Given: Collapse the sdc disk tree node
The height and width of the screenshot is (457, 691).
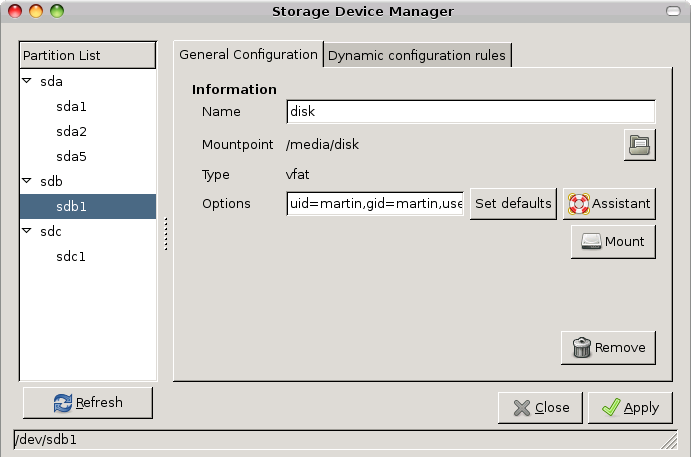Looking at the screenshot, I should click(x=28, y=231).
